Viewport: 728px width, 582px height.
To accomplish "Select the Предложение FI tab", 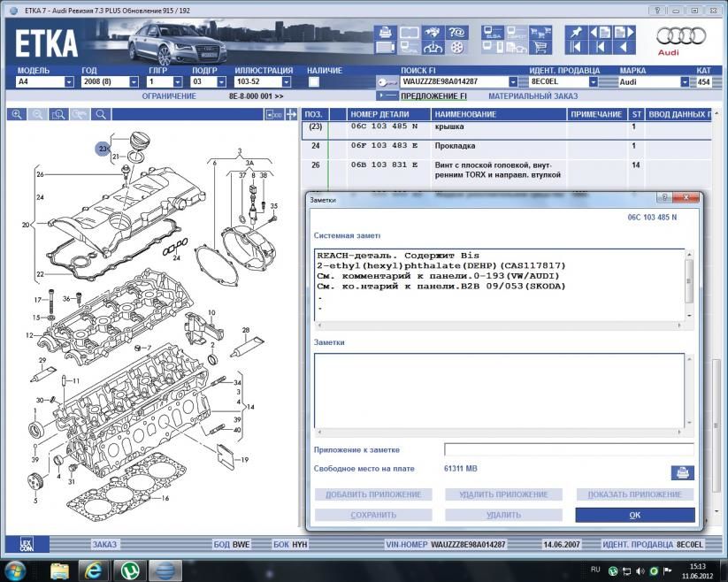I will 433,96.
